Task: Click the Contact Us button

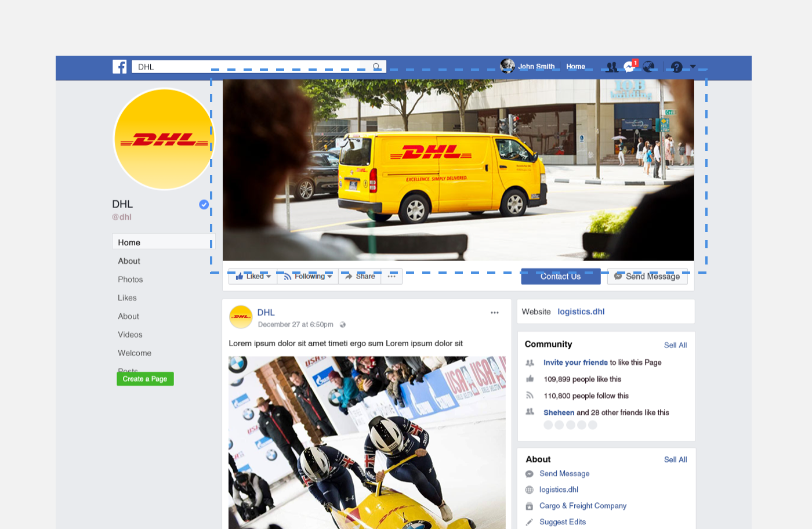Action: [x=560, y=277]
